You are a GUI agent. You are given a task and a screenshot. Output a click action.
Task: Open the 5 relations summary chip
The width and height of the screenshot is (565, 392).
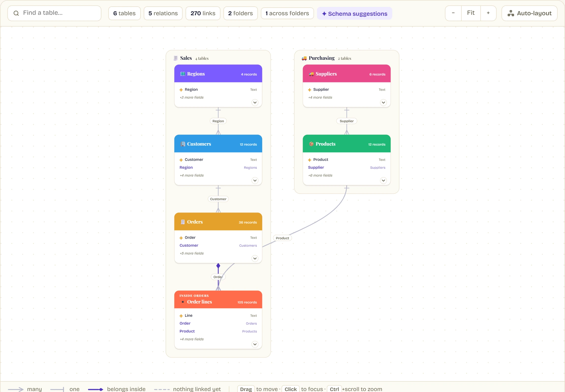(x=163, y=13)
